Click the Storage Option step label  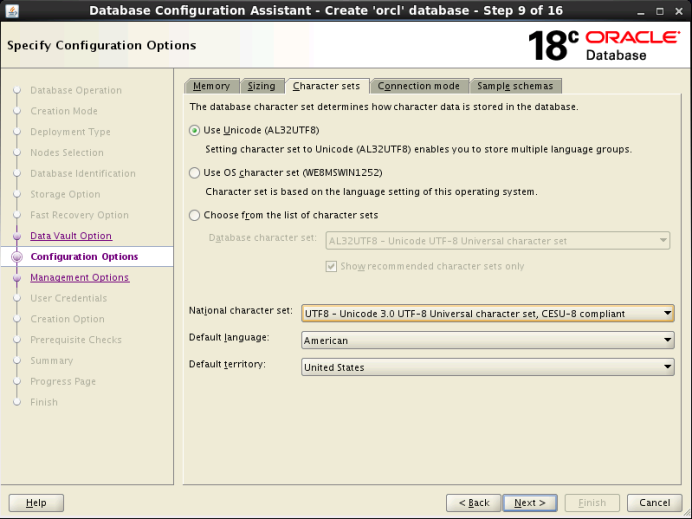(65, 194)
